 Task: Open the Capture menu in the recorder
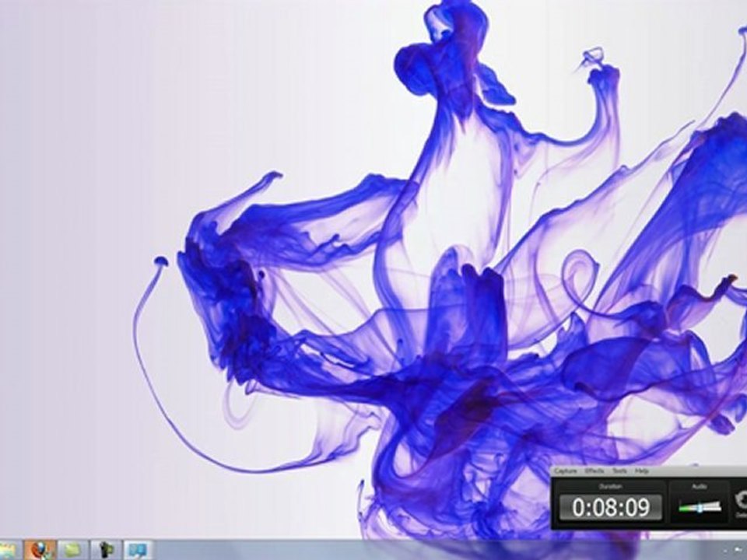pyautogui.click(x=566, y=471)
